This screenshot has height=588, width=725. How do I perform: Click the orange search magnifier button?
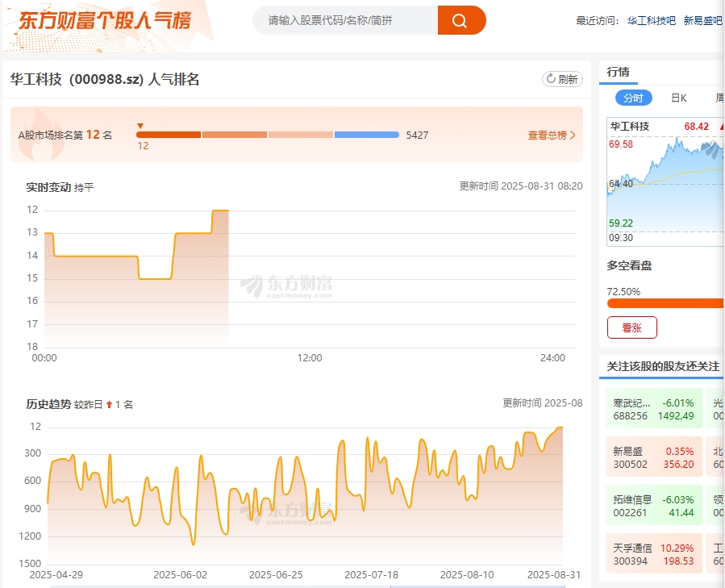tap(461, 20)
